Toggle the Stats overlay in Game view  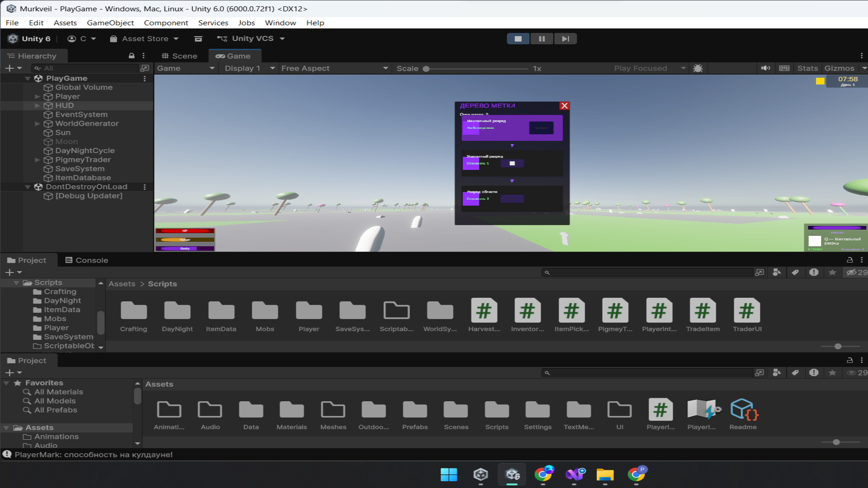[807, 68]
